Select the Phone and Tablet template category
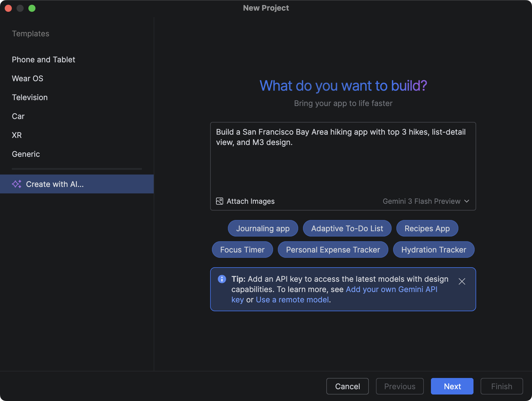The image size is (532, 401). pyautogui.click(x=43, y=59)
